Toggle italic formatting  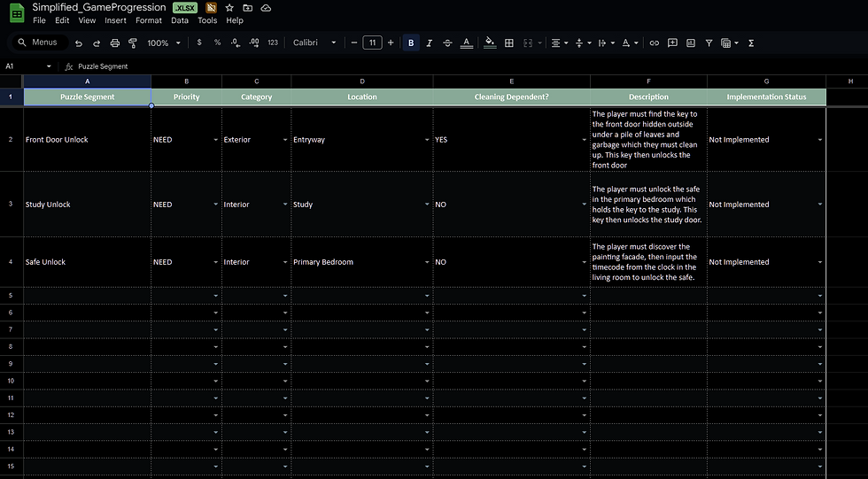pyautogui.click(x=429, y=42)
